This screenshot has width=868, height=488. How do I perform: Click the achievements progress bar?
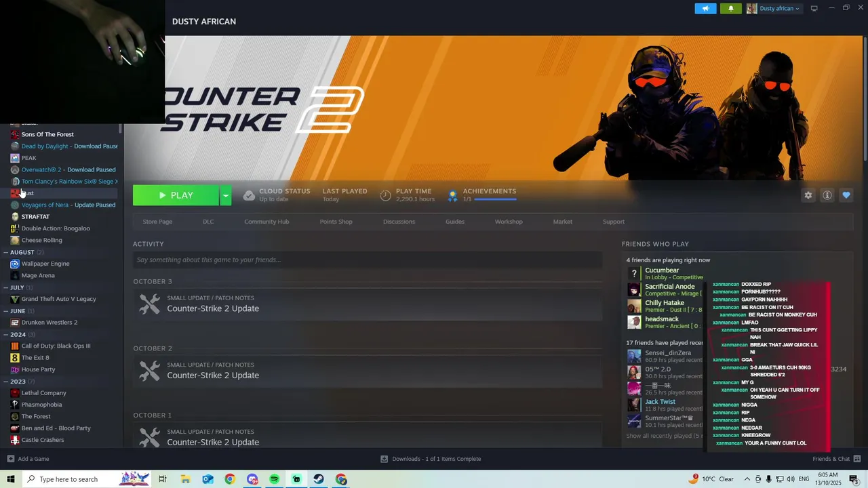tap(495, 200)
